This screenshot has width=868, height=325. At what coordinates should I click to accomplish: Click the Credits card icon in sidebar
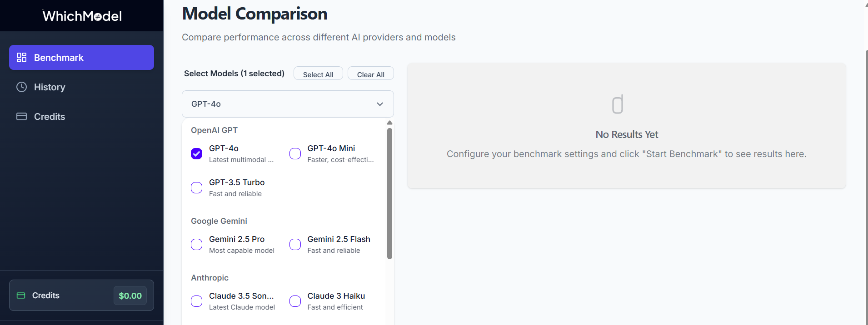[21, 117]
